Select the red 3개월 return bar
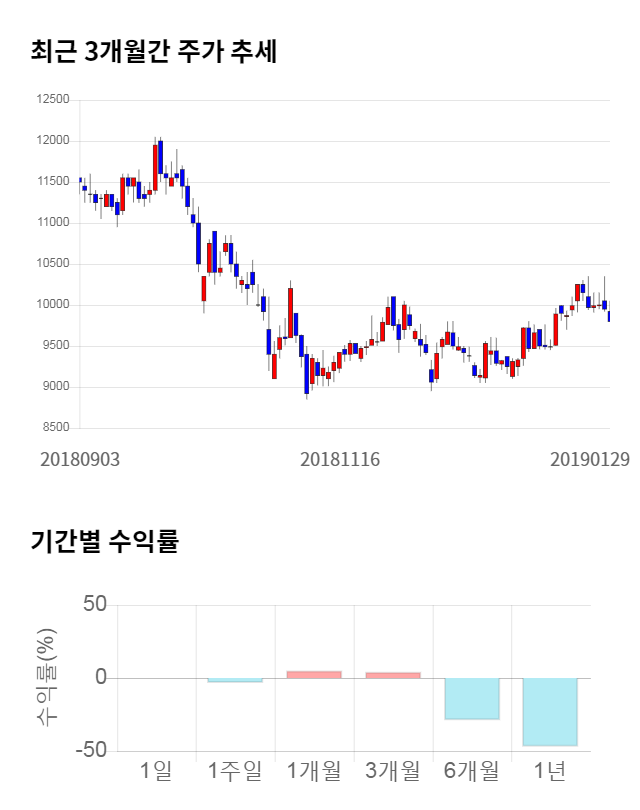 [393, 675]
